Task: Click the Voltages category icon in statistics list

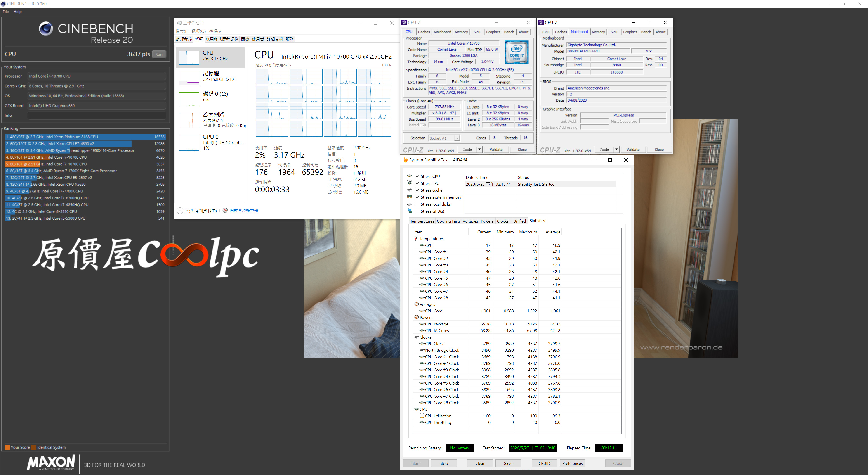Action: coord(416,304)
